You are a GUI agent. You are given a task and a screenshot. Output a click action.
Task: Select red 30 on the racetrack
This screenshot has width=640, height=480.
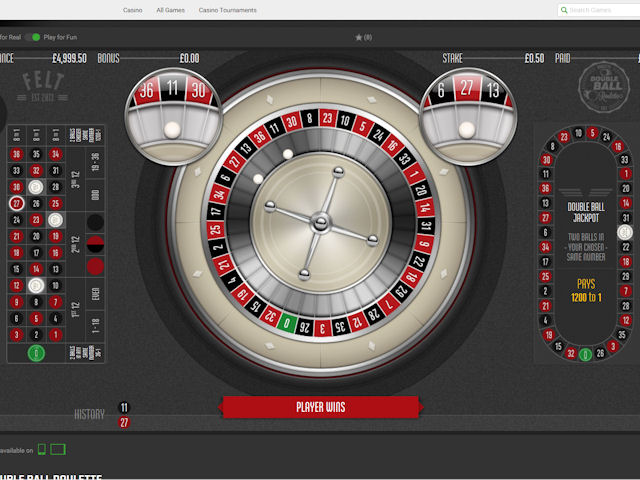546,160
